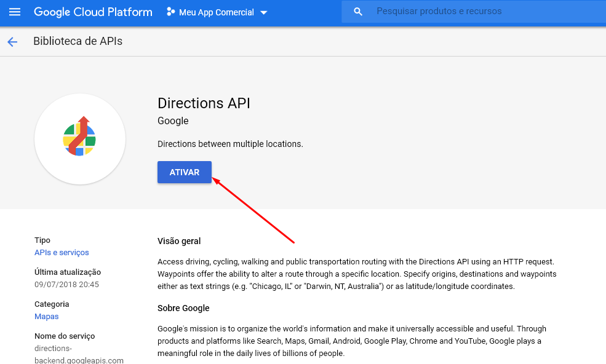Open the APIs e serviços link
Viewport: 606px width, 364px height.
[62, 252]
